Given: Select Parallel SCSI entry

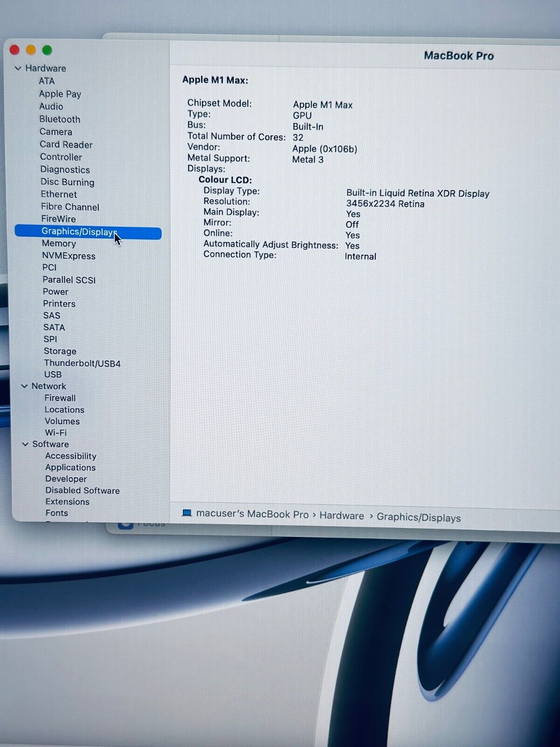Looking at the screenshot, I should coord(69,280).
